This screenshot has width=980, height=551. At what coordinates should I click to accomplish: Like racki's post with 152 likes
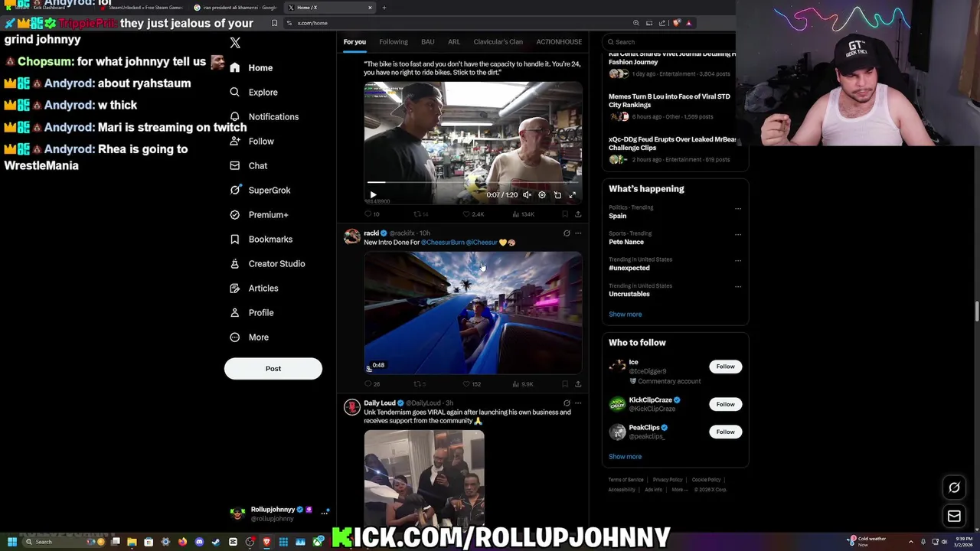(x=472, y=384)
